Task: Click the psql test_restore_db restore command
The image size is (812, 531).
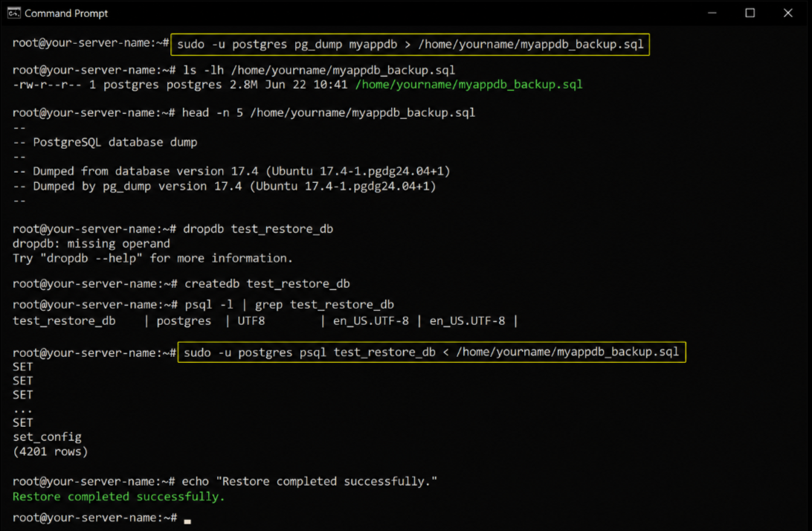Action: tap(432, 353)
